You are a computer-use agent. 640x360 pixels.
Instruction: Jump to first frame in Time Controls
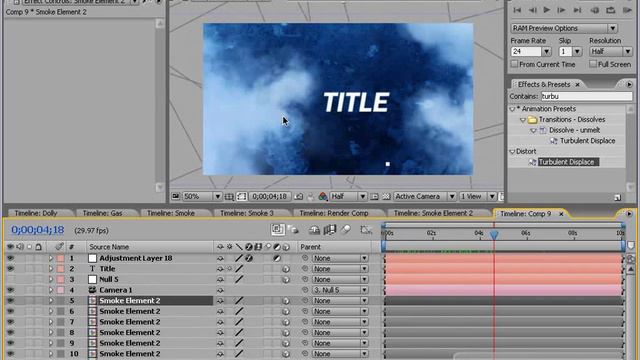[x=517, y=10]
